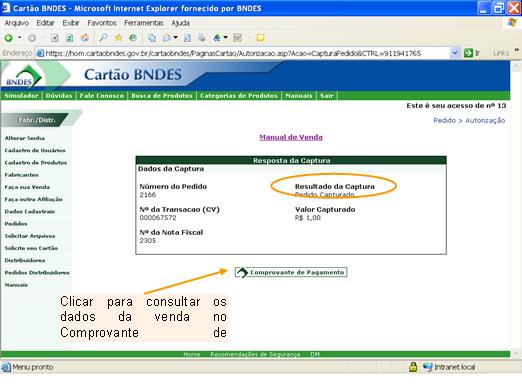The height and width of the screenshot is (391, 522).
Task: Click Manuais at bottom of sidebar
Action: pyautogui.click(x=16, y=285)
